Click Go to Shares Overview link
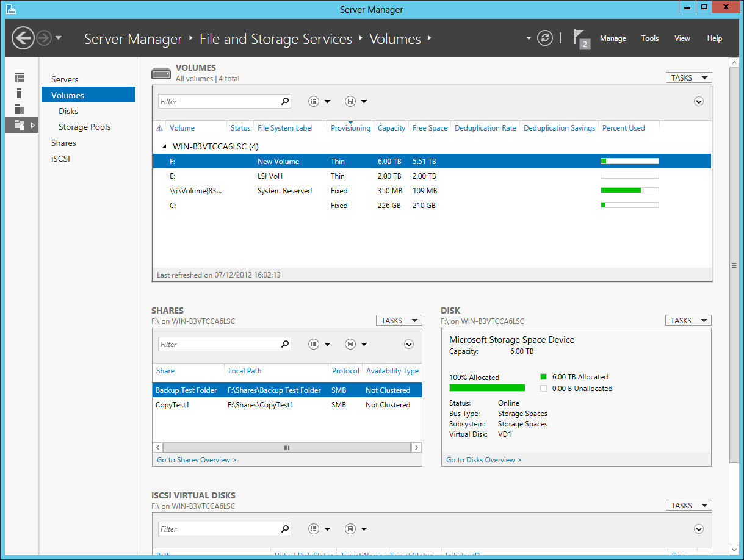 click(x=197, y=460)
